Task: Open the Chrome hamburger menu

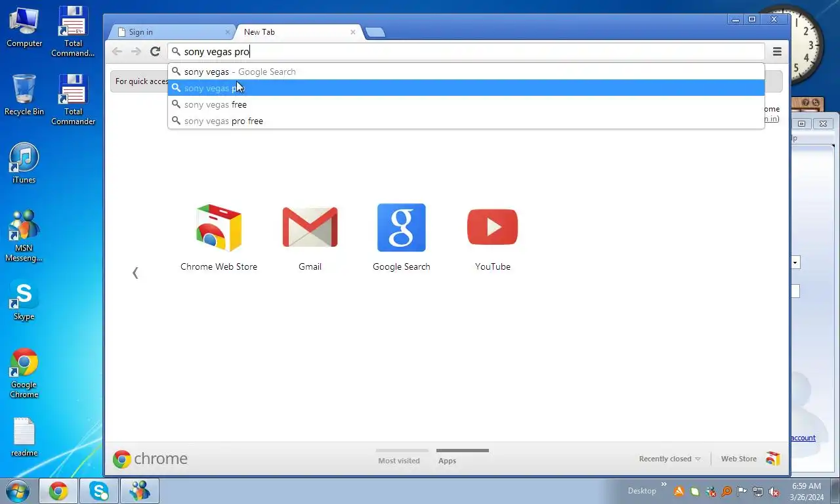Action: [x=777, y=52]
